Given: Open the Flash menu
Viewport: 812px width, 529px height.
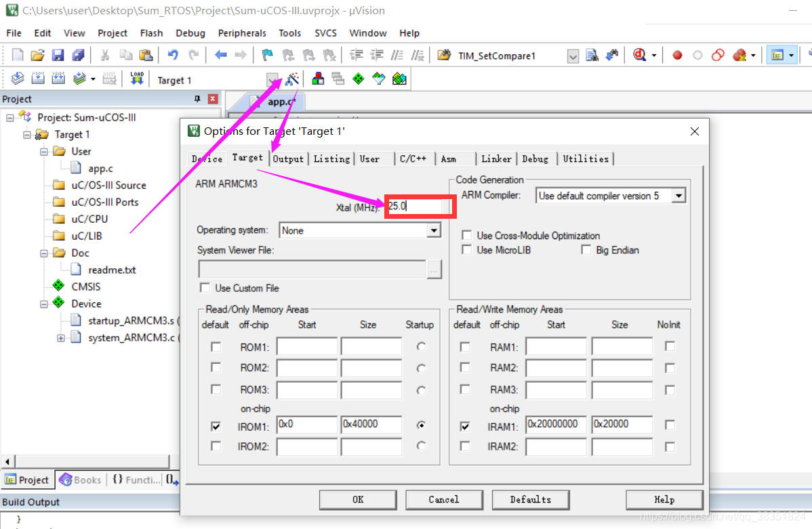Looking at the screenshot, I should coord(151,33).
